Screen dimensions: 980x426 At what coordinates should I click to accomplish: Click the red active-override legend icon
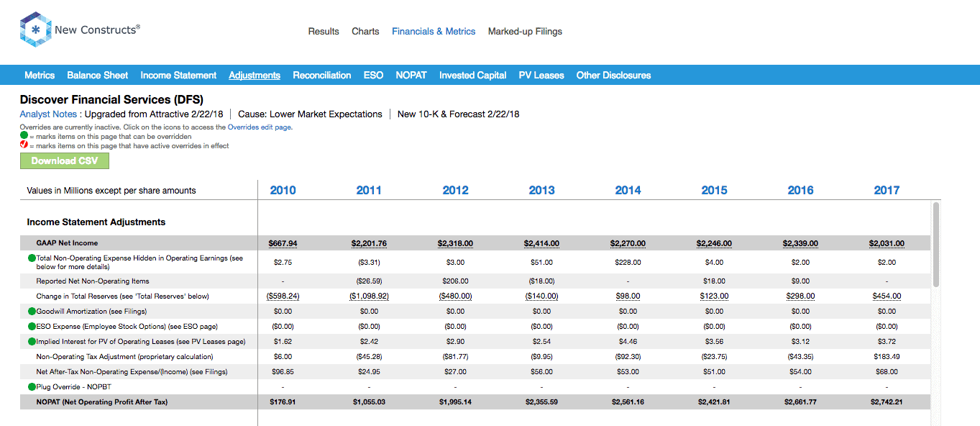coord(24,145)
